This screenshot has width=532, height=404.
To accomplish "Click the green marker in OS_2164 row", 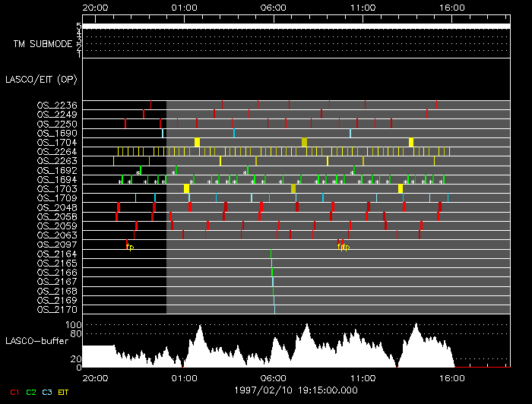I will coord(271,254).
